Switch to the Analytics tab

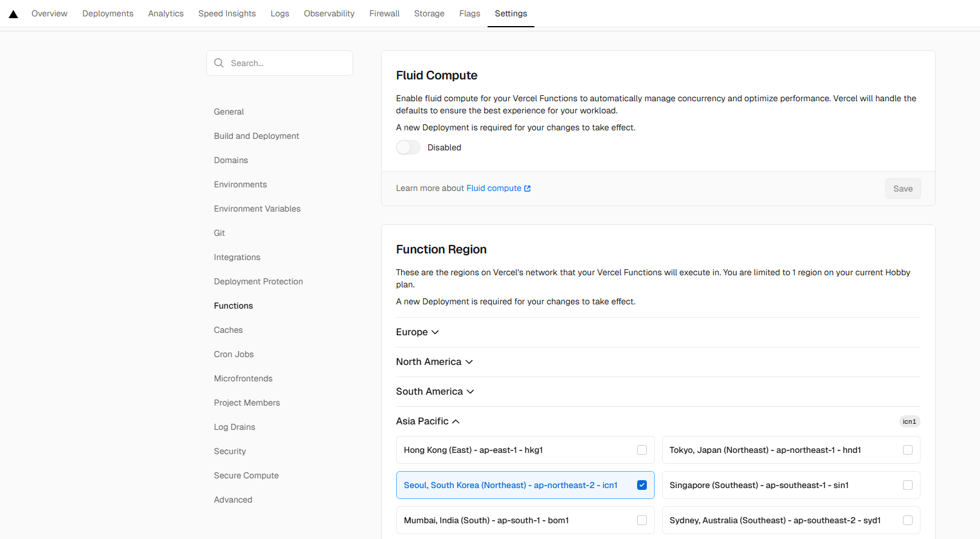(x=166, y=13)
